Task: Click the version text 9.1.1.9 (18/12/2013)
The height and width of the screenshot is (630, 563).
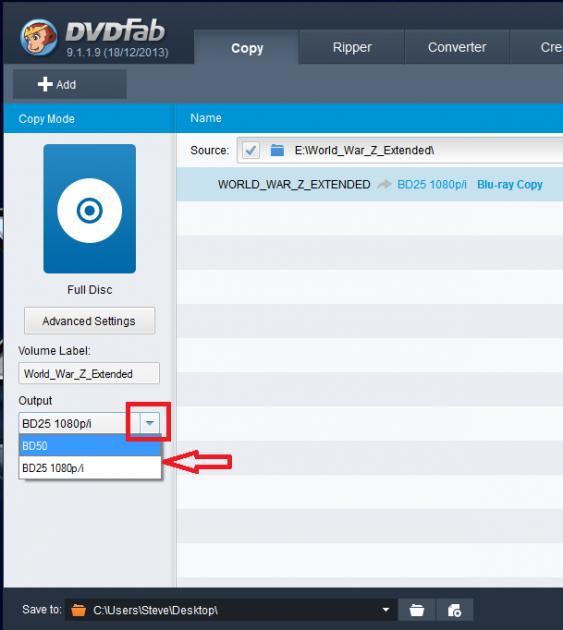Action: (x=117, y=52)
